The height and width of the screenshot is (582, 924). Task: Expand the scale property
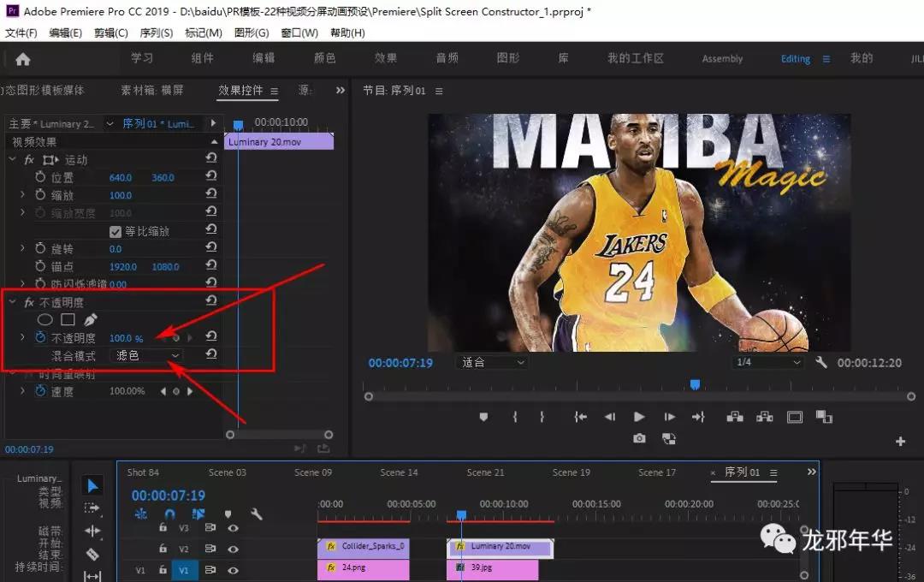(x=22, y=194)
